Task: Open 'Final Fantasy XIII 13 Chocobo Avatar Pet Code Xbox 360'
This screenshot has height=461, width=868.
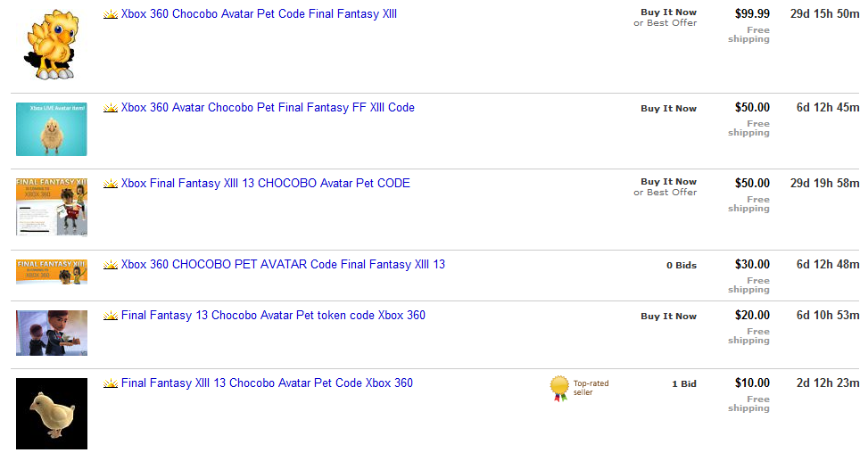Action: pos(267,383)
